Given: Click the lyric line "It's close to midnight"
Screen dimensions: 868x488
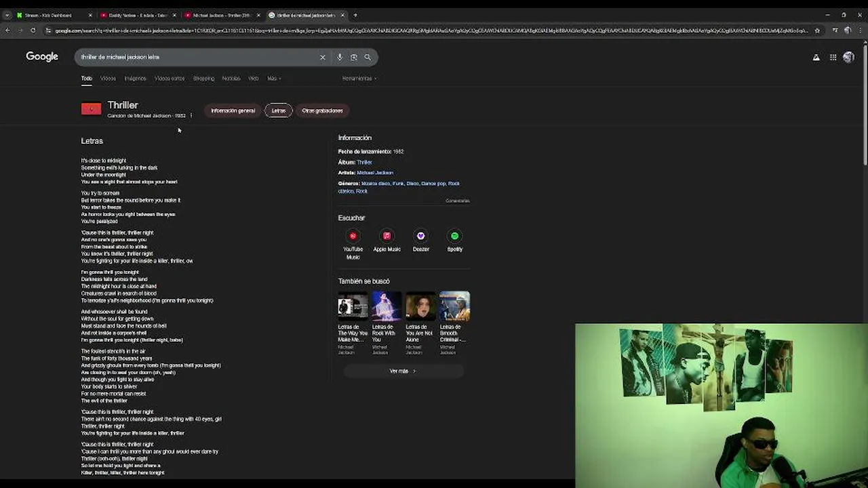Looking at the screenshot, I should click(104, 161).
